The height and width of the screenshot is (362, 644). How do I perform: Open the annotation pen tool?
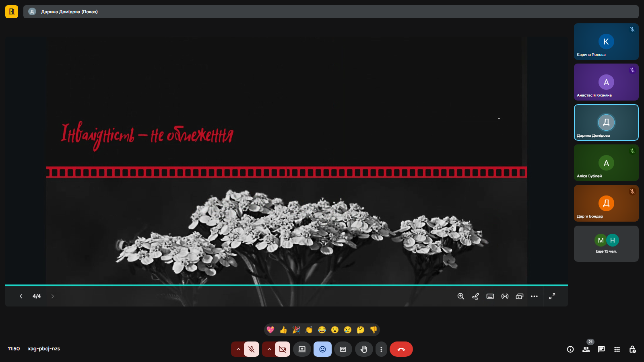click(475, 296)
